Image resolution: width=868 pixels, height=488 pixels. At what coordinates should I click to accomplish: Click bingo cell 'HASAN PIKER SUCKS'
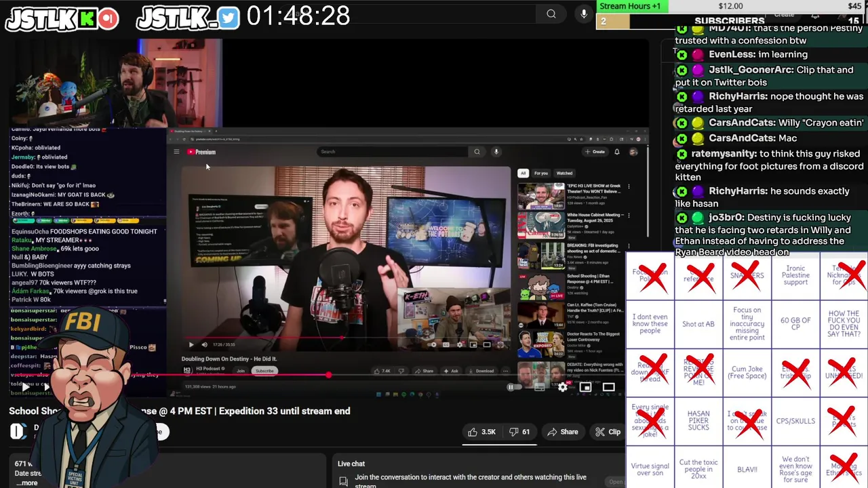[698, 421]
